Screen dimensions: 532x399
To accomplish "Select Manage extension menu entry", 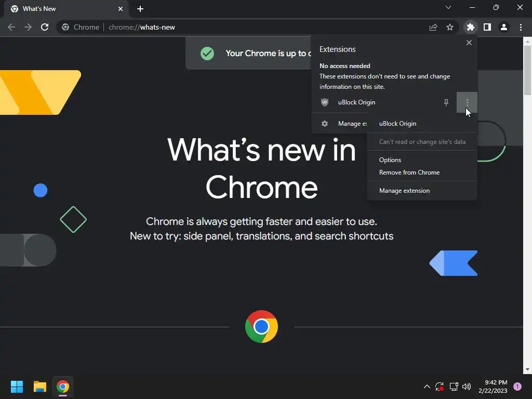I will click(x=422, y=191).
